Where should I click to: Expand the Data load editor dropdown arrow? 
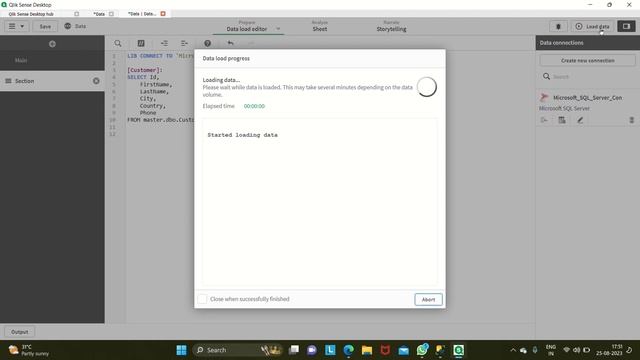(278, 29)
